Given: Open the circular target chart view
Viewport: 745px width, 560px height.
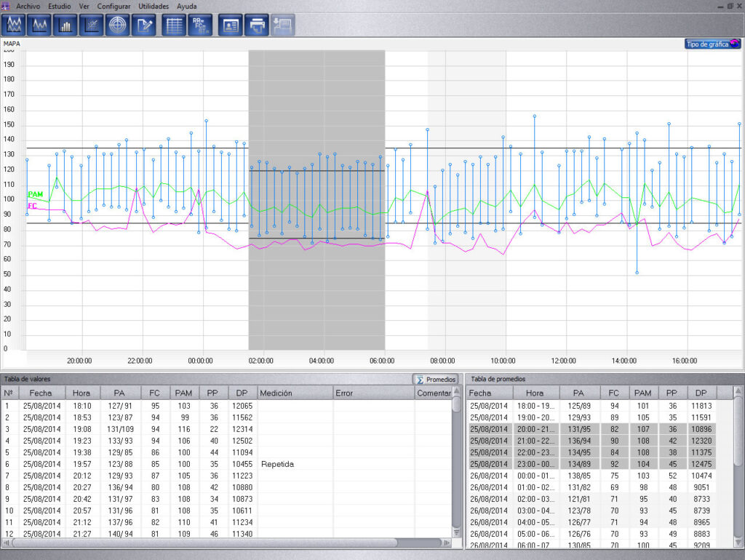Looking at the screenshot, I should click(x=117, y=25).
